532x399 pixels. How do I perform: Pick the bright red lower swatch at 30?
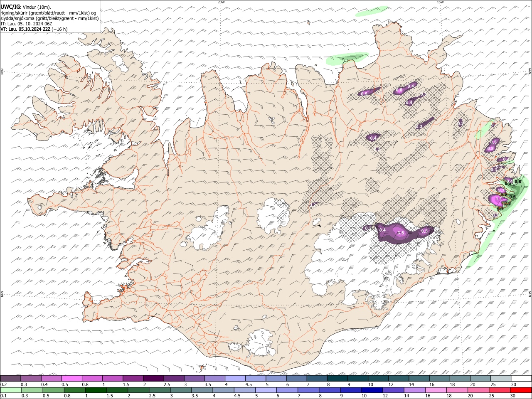pyautogui.click(x=520, y=390)
